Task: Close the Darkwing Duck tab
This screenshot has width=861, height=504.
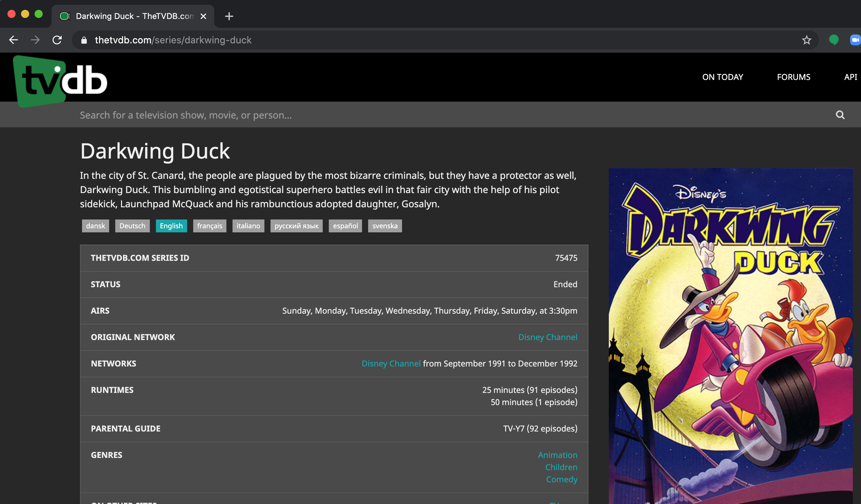Action: tap(203, 16)
